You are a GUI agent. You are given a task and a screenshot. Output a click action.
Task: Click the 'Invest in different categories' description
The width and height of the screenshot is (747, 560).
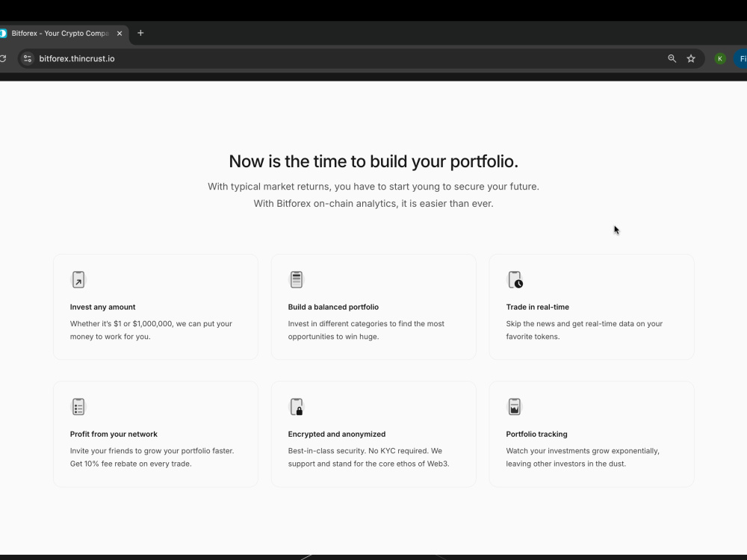pyautogui.click(x=366, y=330)
